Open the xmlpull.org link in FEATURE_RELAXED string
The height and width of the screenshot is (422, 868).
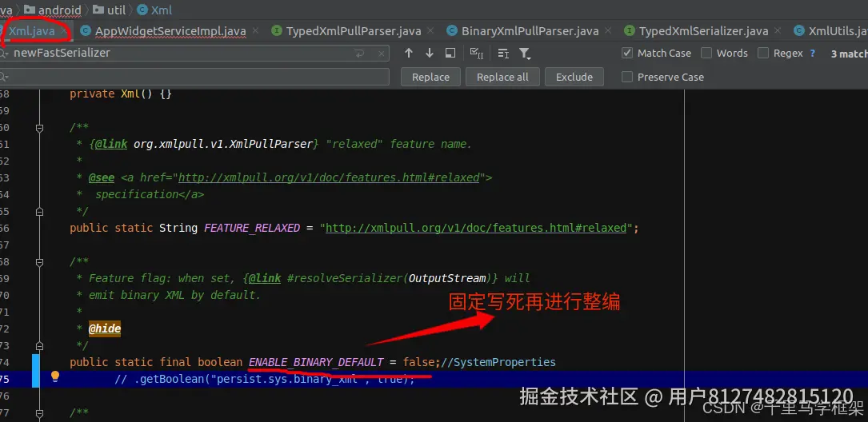tap(475, 228)
